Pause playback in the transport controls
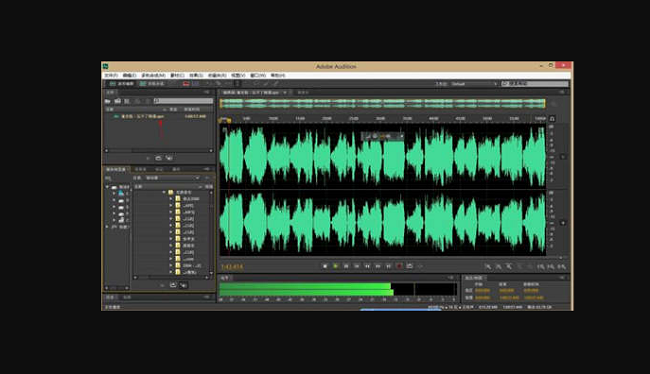Image resolution: width=650 pixels, height=374 pixels. (x=346, y=266)
